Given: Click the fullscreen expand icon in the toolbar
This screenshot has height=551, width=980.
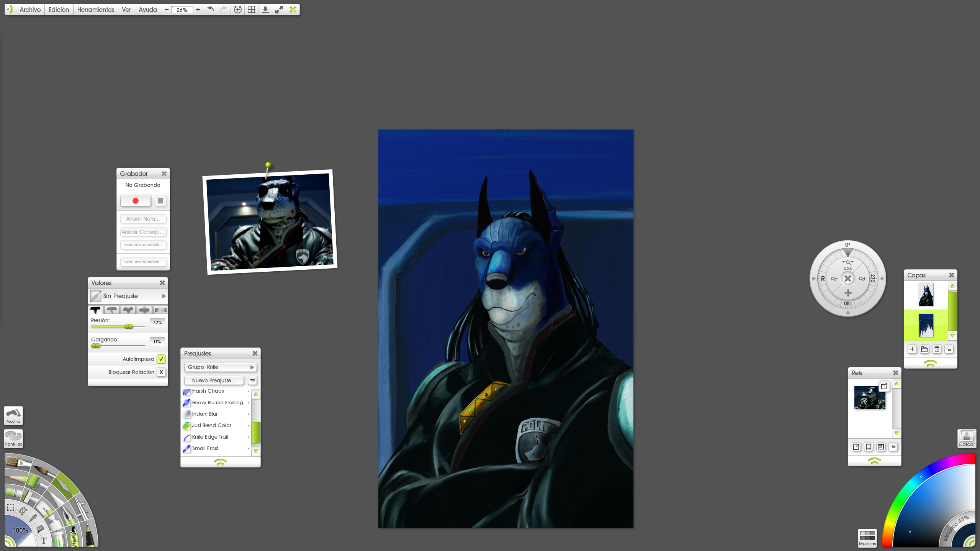Looking at the screenshot, I should pyautogui.click(x=279, y=10).
